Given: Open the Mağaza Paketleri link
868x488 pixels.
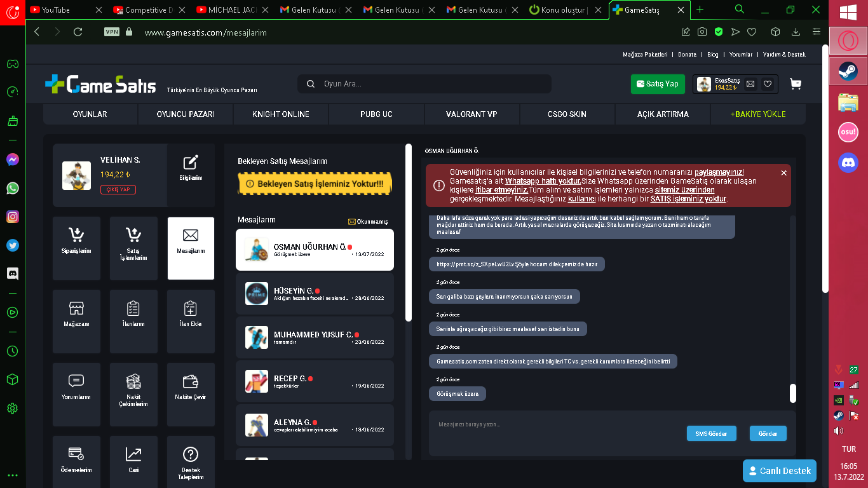Looking at the screenshot, I should coord(645,55).
